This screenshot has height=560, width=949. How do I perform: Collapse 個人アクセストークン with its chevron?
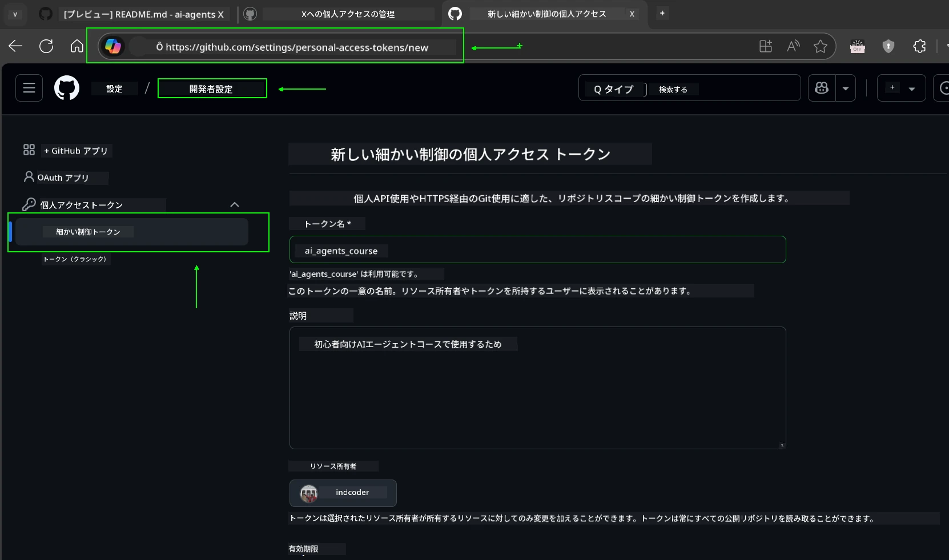tap(234, 204)
